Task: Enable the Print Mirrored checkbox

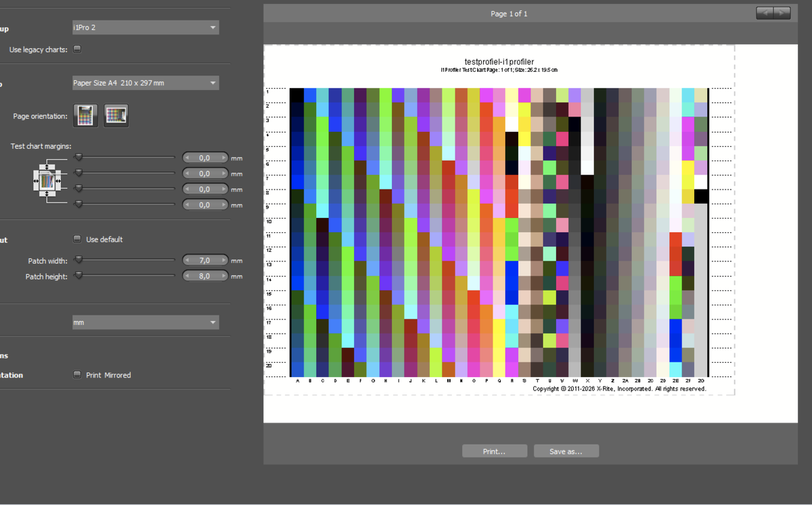Action: tap(77, 374)
